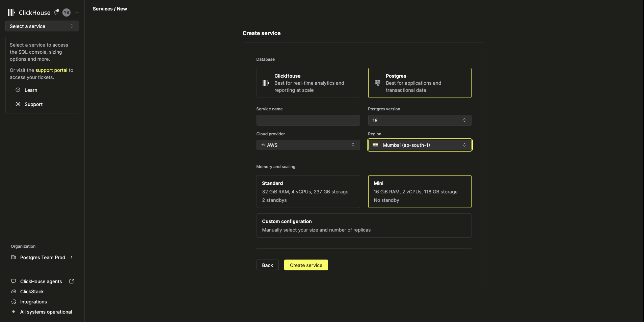Select the ClickHouse database card
Image resolution: width=644 pixels, height=322 pixels.
point(308,83)
